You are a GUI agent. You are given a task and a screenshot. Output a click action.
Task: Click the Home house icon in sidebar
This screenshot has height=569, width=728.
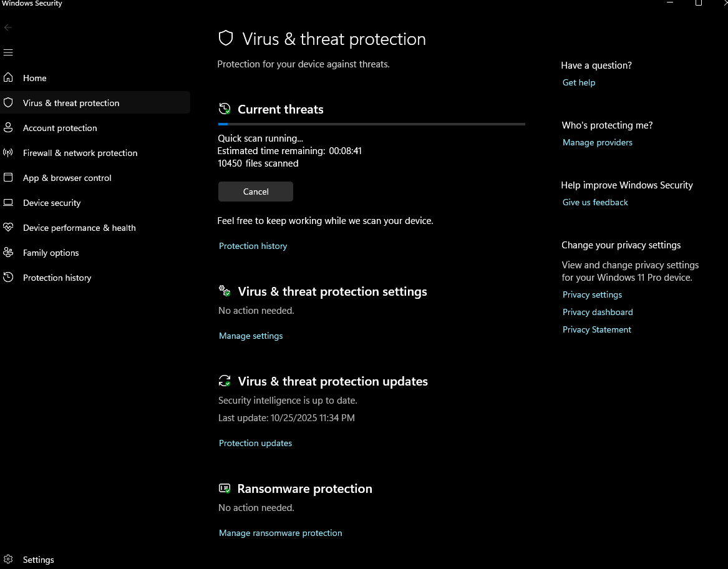pyautogui.click(x=8, y=78)
